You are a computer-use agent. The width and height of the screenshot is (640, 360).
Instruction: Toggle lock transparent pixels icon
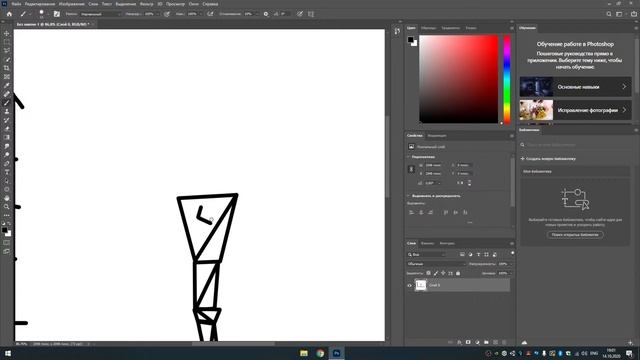point(428,273)
